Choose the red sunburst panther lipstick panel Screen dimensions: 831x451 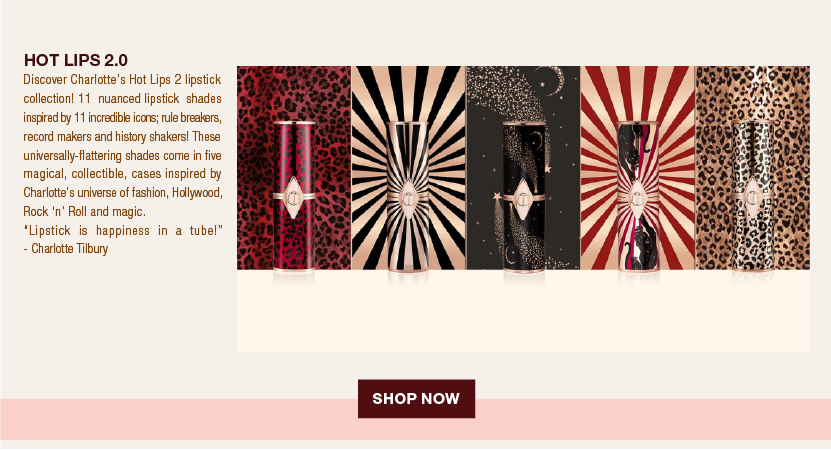click(x=638, y=168)
